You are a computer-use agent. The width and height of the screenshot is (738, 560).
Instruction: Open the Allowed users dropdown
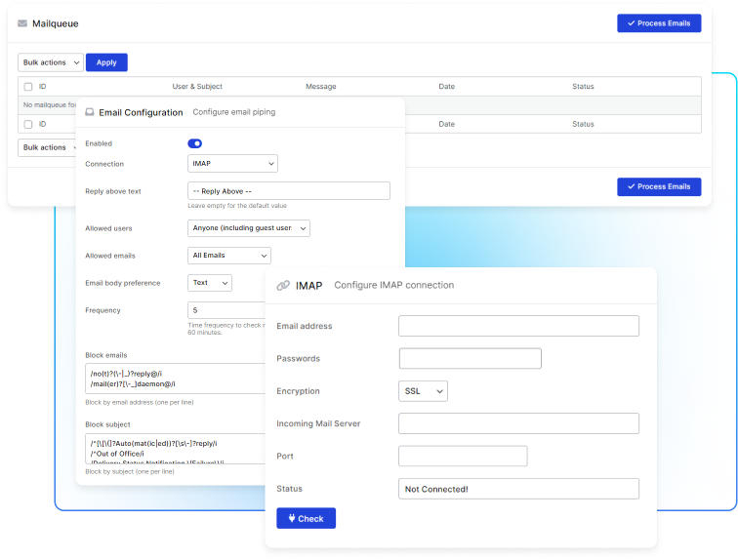point(249,228)
